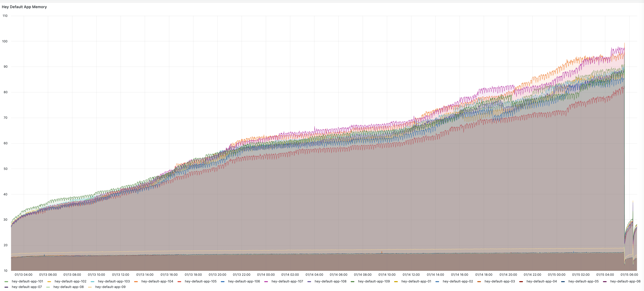Click the dark red swatch of hey-default-app-04

pos(521,282)
